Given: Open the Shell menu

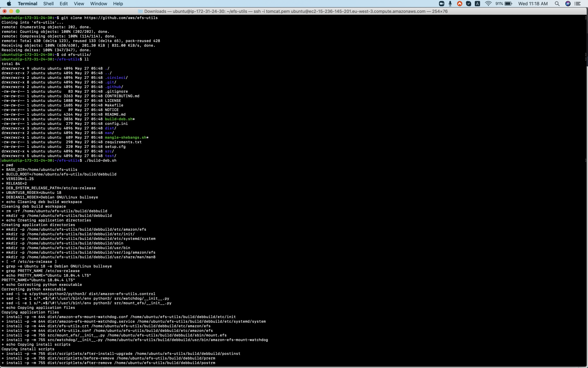Looking at the screenshot, I should (x=48, y=4).
